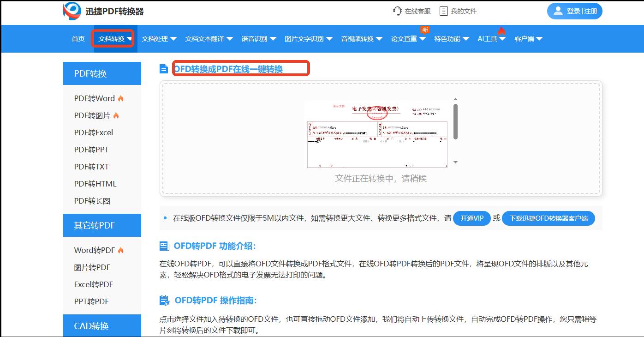644x337 pixels.
Task: Click the 在线客服 headset icon
Action: point(397,11)
